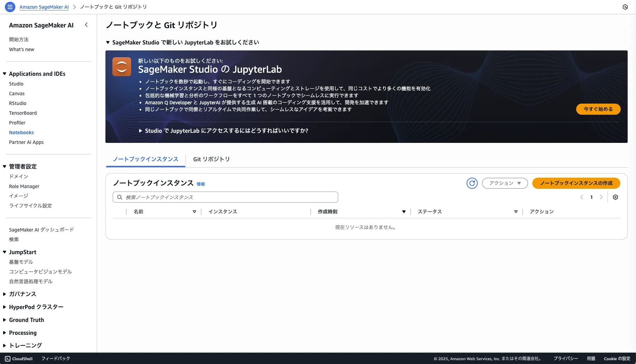Image resolution: width=636 pixels, height=364 pixels.
Task: Open Partner AI Apps in sidebar
Action: (x=26, y=142)
